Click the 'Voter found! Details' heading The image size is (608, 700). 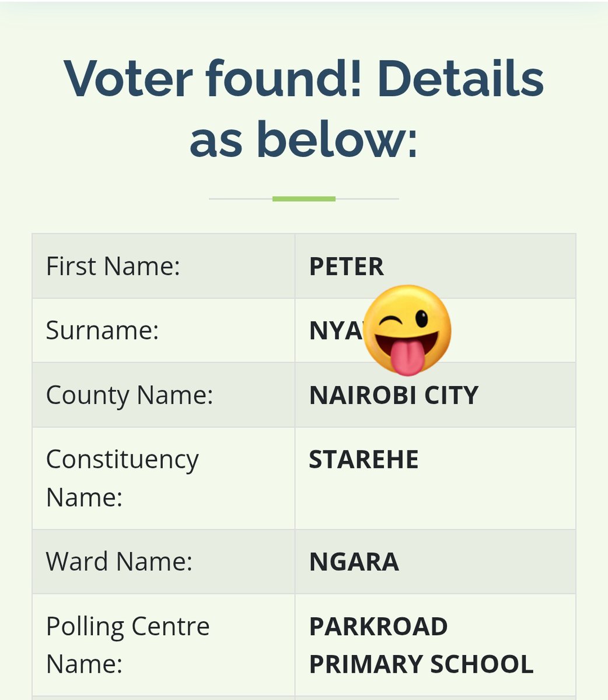click(304, 78)
